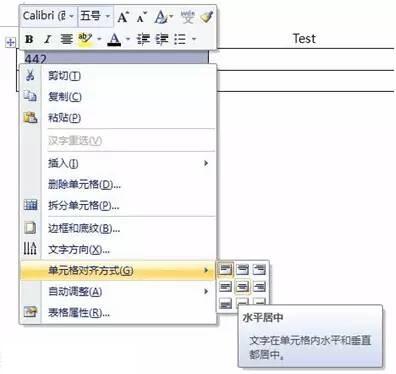This screenshot has height=374, width=396.
Task: Open the font color dropdown arrow
Action: point(128,39)
